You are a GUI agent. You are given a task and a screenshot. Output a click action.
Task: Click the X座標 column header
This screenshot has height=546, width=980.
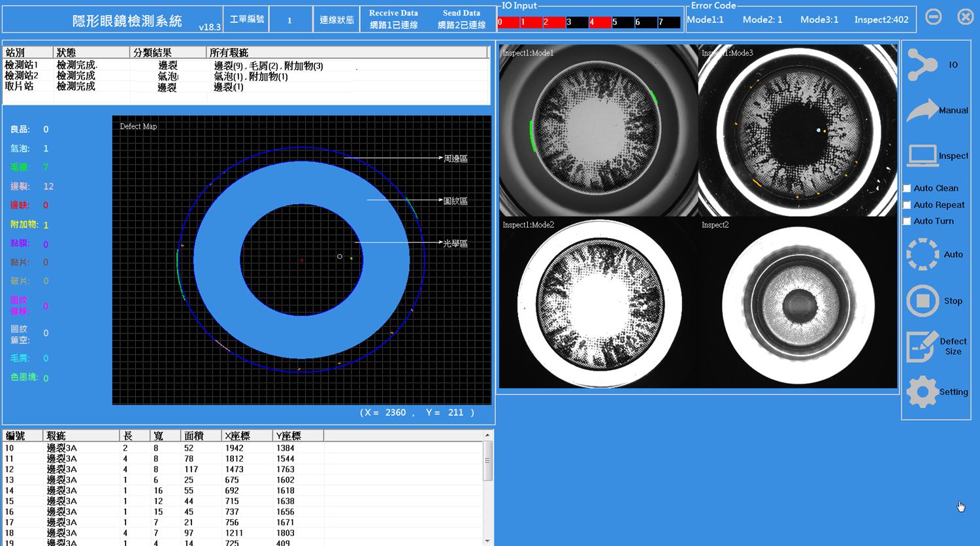247,435
